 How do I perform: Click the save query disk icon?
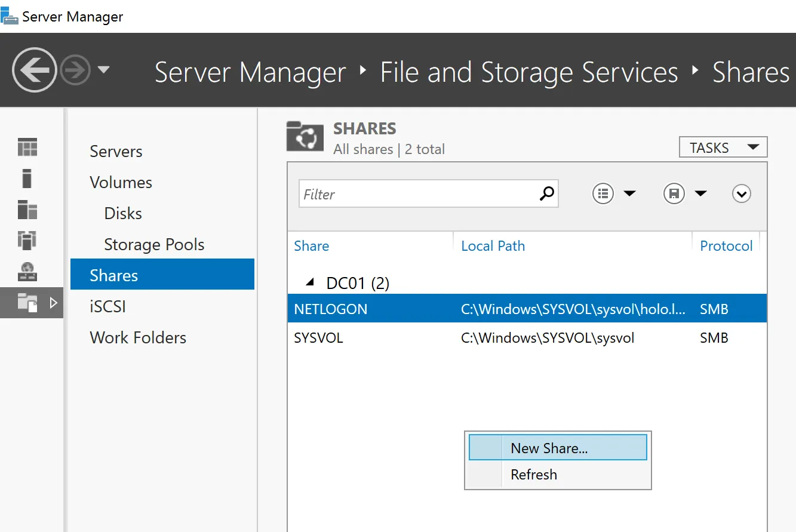674,193
